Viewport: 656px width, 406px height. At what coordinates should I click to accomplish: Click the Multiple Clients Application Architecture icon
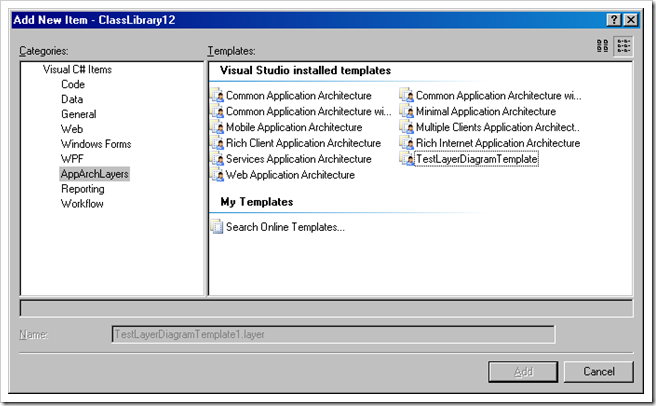pos(407,127)
